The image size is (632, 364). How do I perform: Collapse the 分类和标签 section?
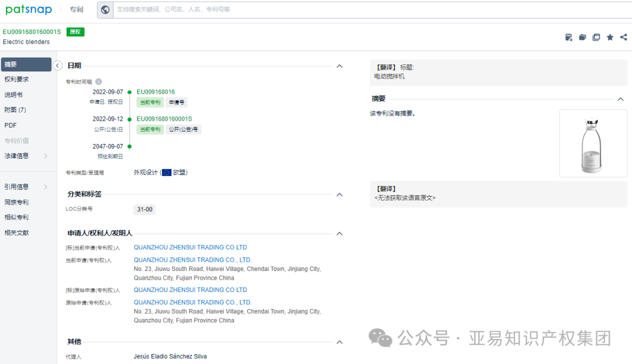point(339,195)
